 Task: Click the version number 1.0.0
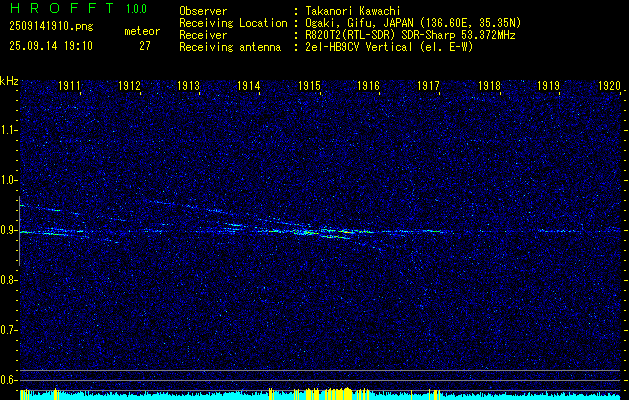(136, 9)
